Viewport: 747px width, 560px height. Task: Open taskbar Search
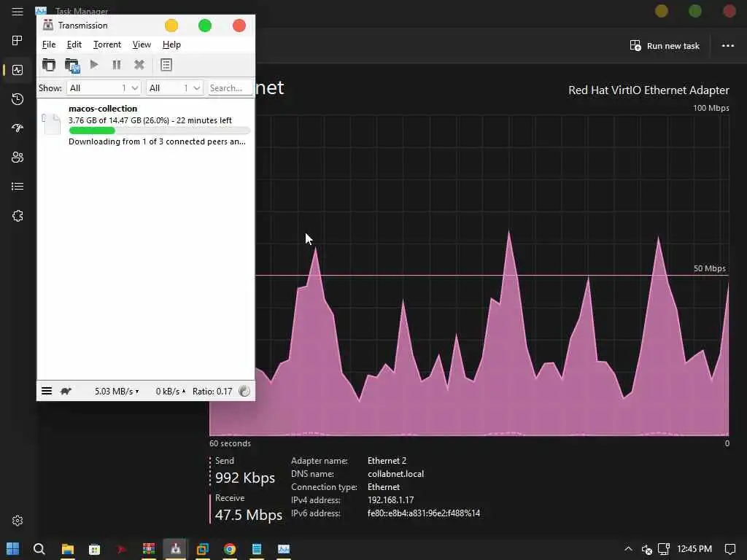(x=39, y=549)
